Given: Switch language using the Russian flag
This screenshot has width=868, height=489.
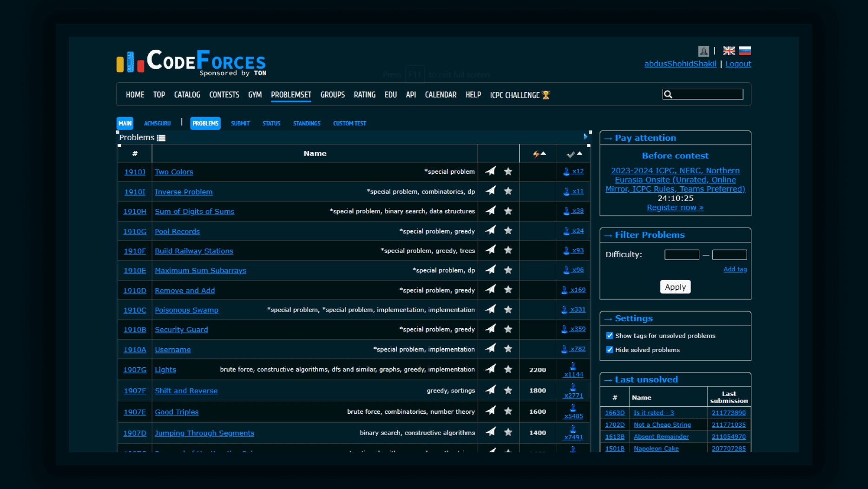Looking at the screenshot, I should 745,51.
